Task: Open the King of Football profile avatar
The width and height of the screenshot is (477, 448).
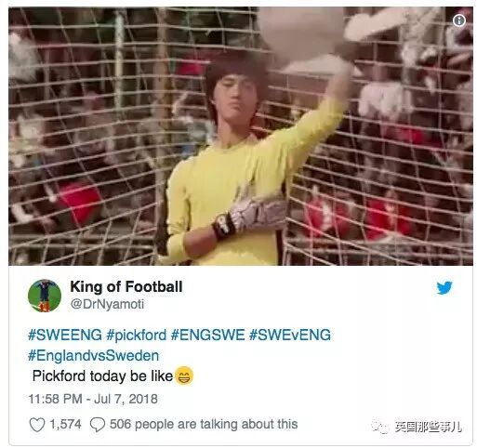Action: pyautogui.click(x=45, y=296)
